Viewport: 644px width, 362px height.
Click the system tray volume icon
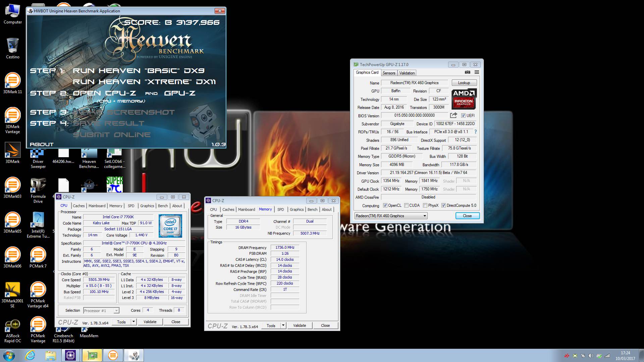591,356
